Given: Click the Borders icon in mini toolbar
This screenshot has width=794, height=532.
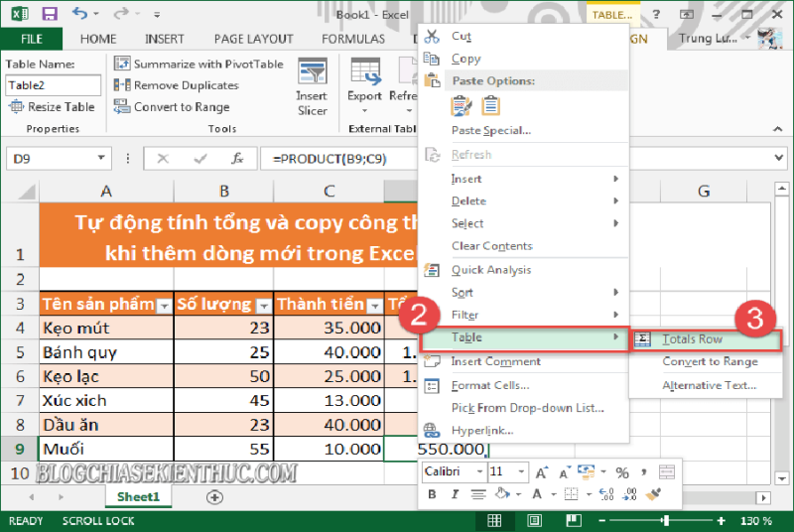Looking at the screenshot, I should pyautogui.click(x=572, y=494).
